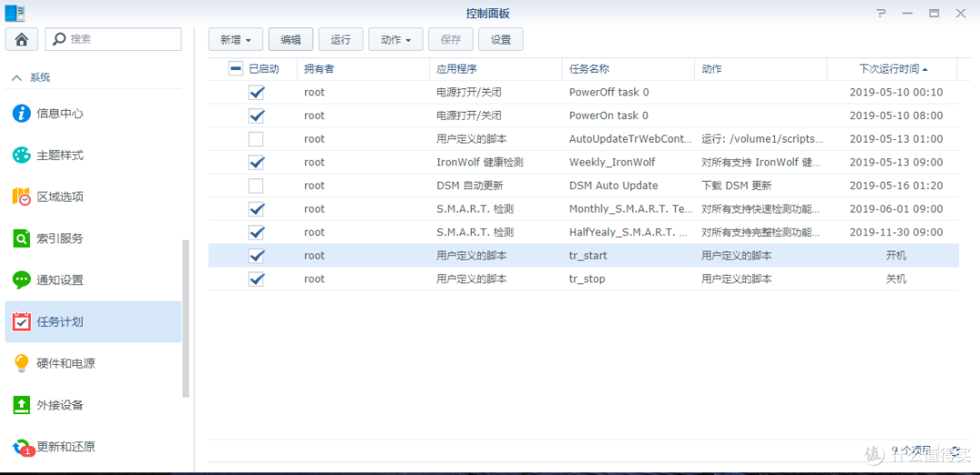
Task: Select the Weekly_IronWolf task name
Action: (612, 162)
